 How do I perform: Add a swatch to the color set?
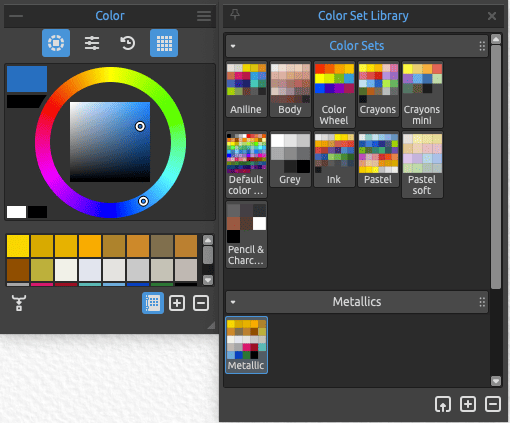(177, 303)
